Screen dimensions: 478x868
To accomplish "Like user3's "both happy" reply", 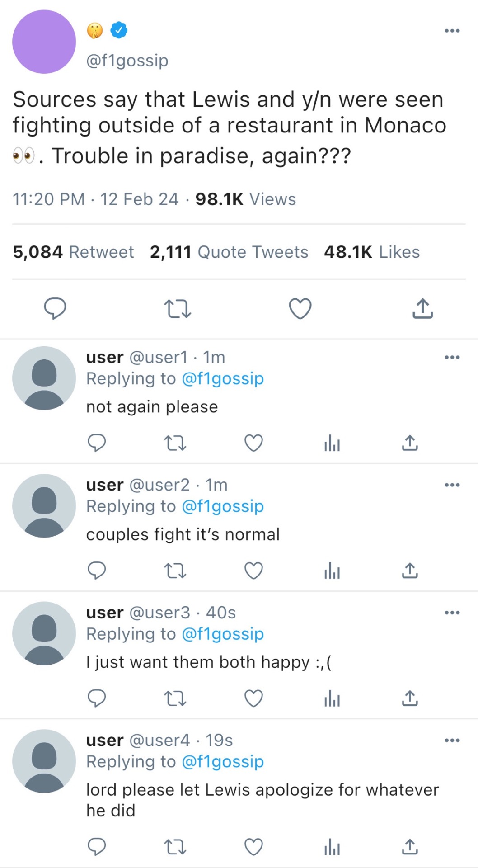I will pyautogui.click(x=253, y=698).
